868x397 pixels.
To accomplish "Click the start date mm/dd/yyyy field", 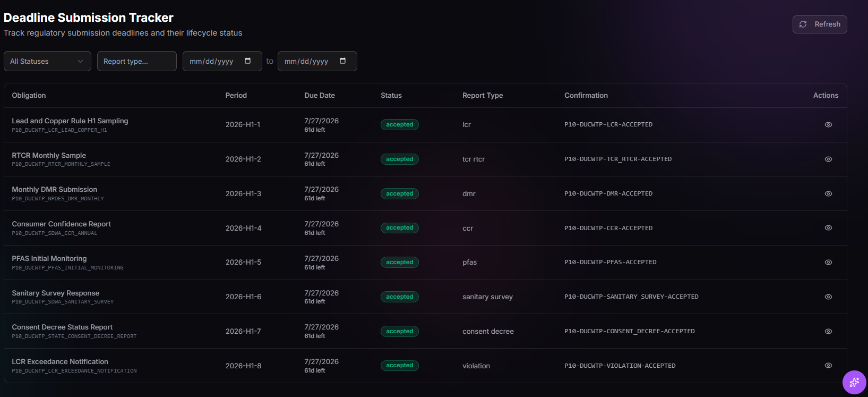I will click(x=222, y=61).
